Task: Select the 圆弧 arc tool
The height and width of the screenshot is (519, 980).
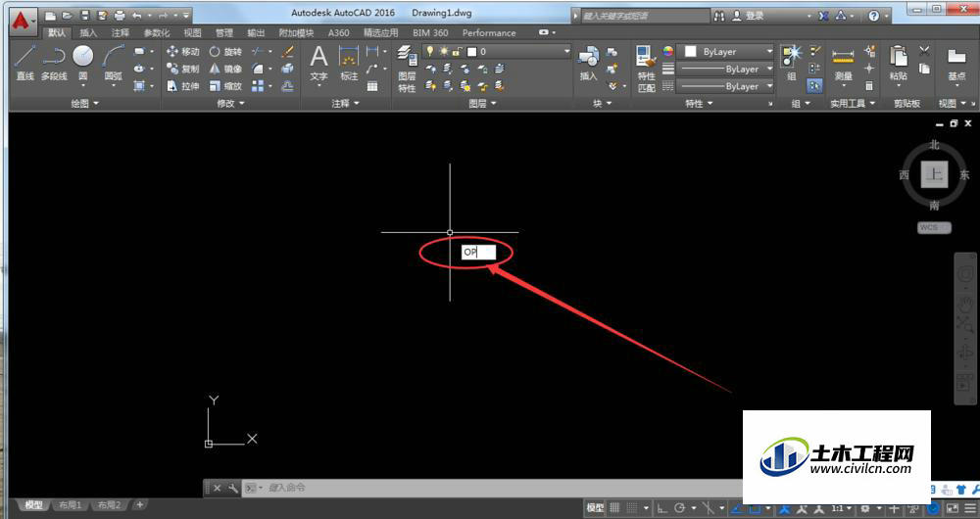Action: click(x=113, y=64)
